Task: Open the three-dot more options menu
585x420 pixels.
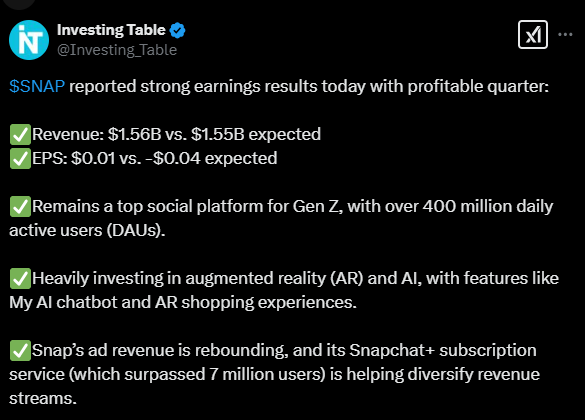Action: (x=565, y=35)
